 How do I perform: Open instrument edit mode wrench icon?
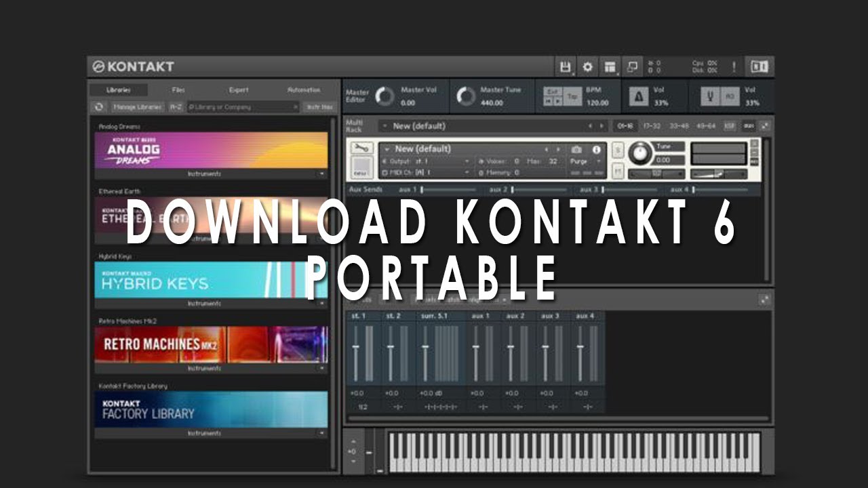click(x=361, y=148)
